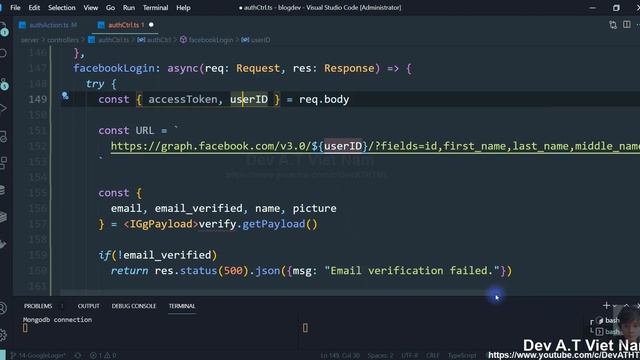Screen dimensions: 640x360
Task: Open Source Control in the activity bar
Action: 4,83
